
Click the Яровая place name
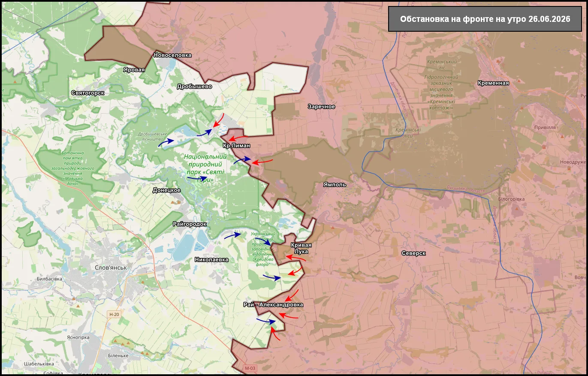point(134,69)
